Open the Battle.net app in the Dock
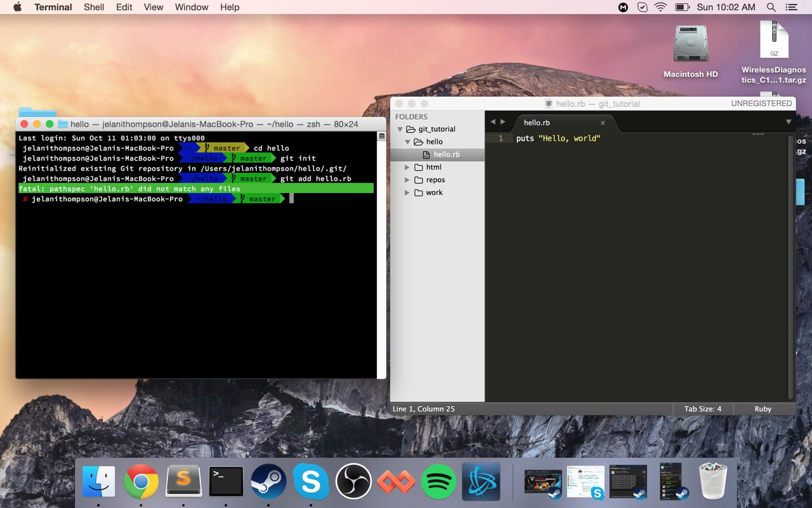The image size is (812, 508). click(481, 481)
